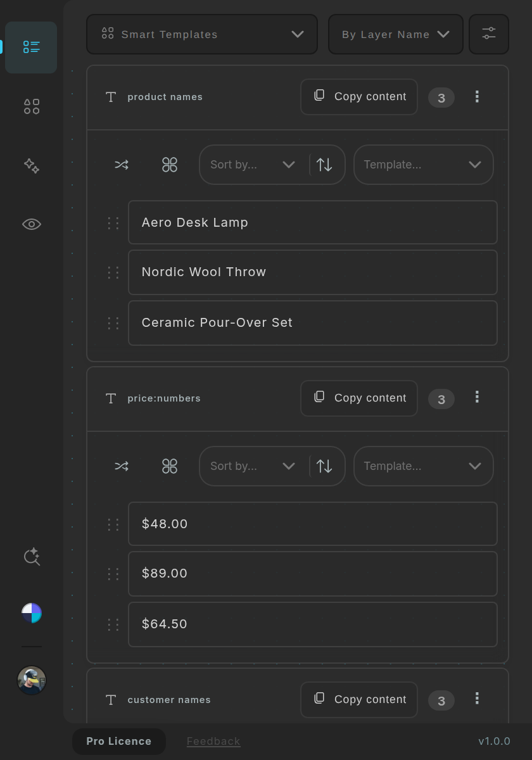The width and height of the screenshot is (532, 760).
Task: Click the count badge 3 of product names
Action: tap(441, 98)
